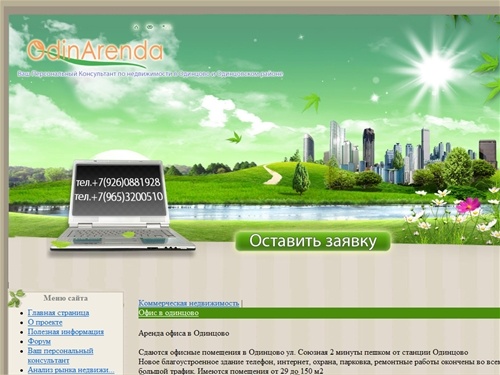Click the "Меню сайта" heading
The width and height of the screenshot is (500, 375).
click(x=66, y=298)
